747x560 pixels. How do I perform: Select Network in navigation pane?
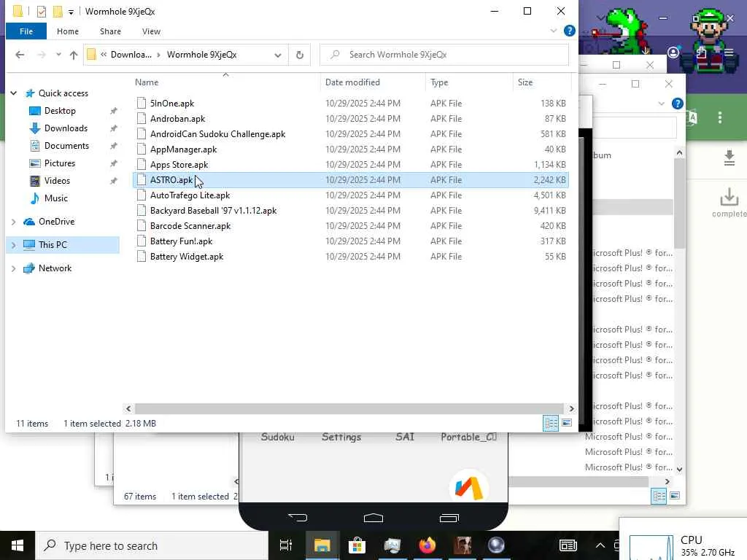click(55, 268)
